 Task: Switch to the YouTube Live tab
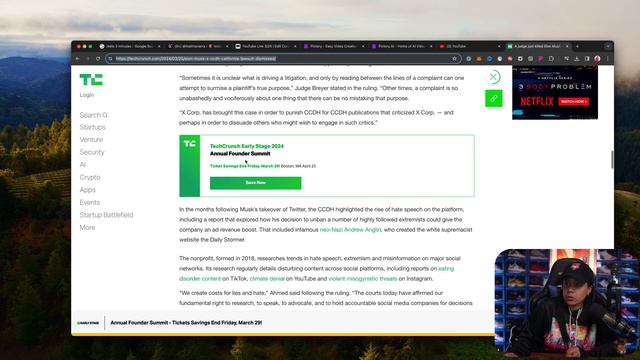click(x=265, y=46)
